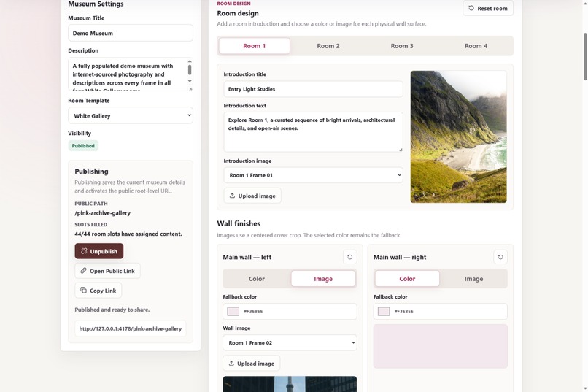The height and width of the screenshot is (392, 588).
Task: Click the Unpublish button
Action: [x=99, y=251]
